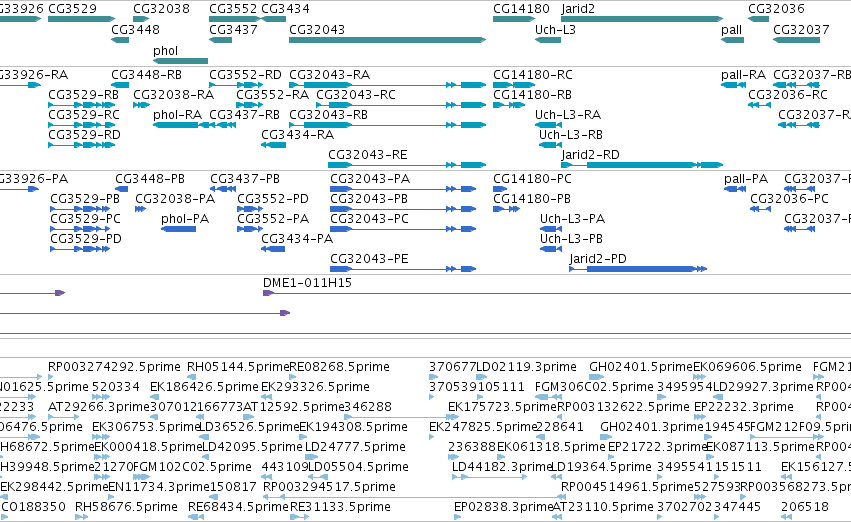The height and width of the screenshot is (522, 851).
Task: Click transcript CG3529-RB label
Action: [83, 94]
